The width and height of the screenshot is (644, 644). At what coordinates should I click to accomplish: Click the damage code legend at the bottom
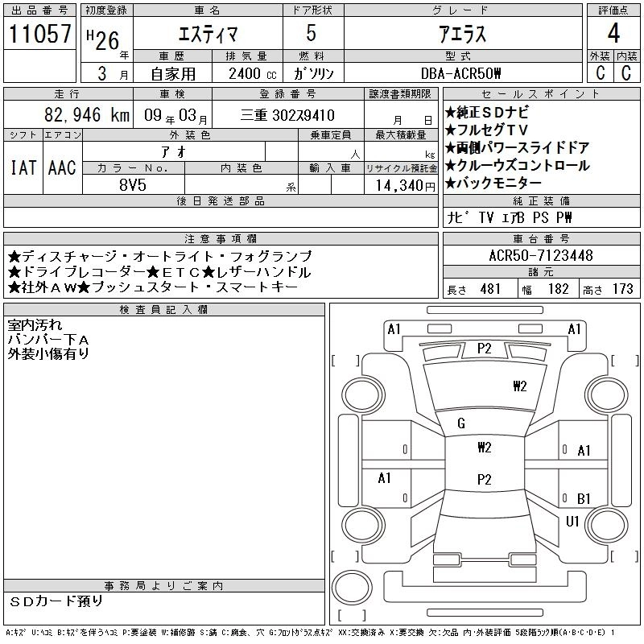311,633
